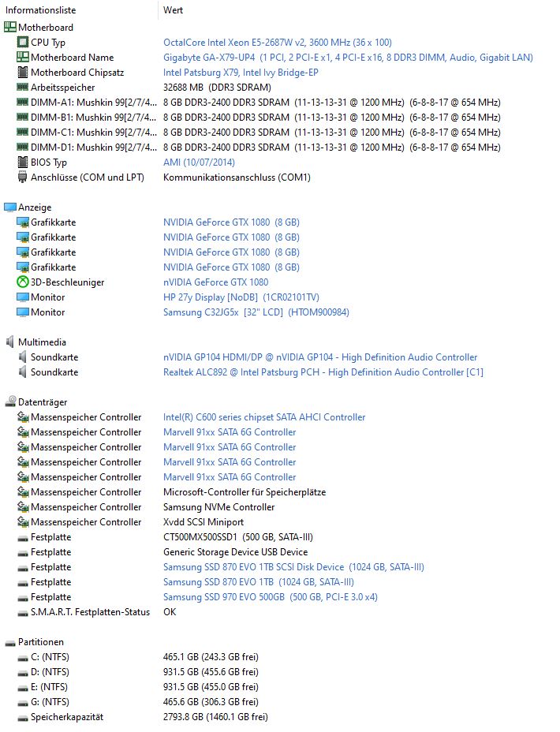This screenshot has width=560, height=732.
Task: Select the E: (NTFS) partition row
Action: pyautogui.click(x=49, y=686)
